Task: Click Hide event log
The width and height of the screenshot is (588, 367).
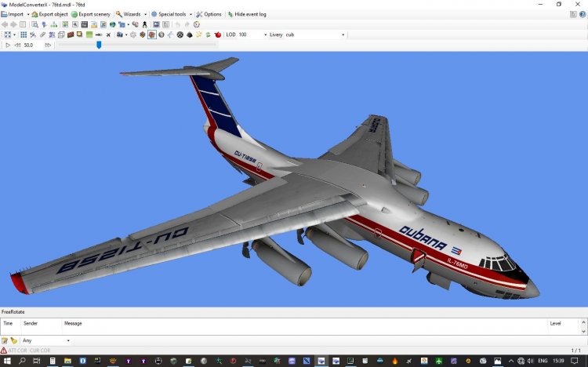Action: click(x=247, y=14)
